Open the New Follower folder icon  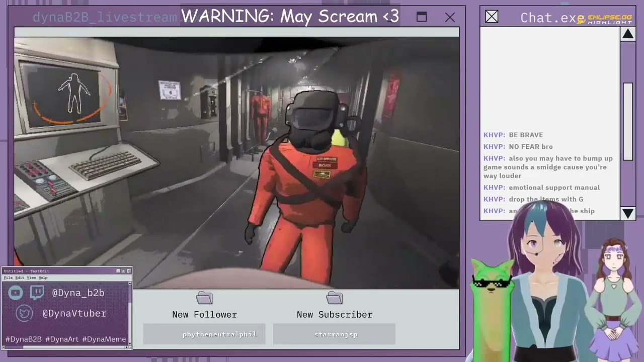click(x=204, y=298)
